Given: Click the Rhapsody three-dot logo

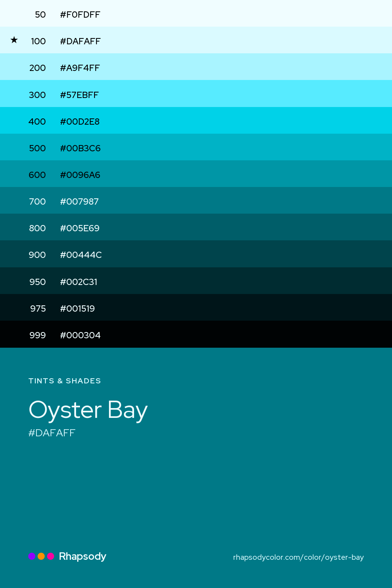Looking at the screenshot, I should pos(41,556).
